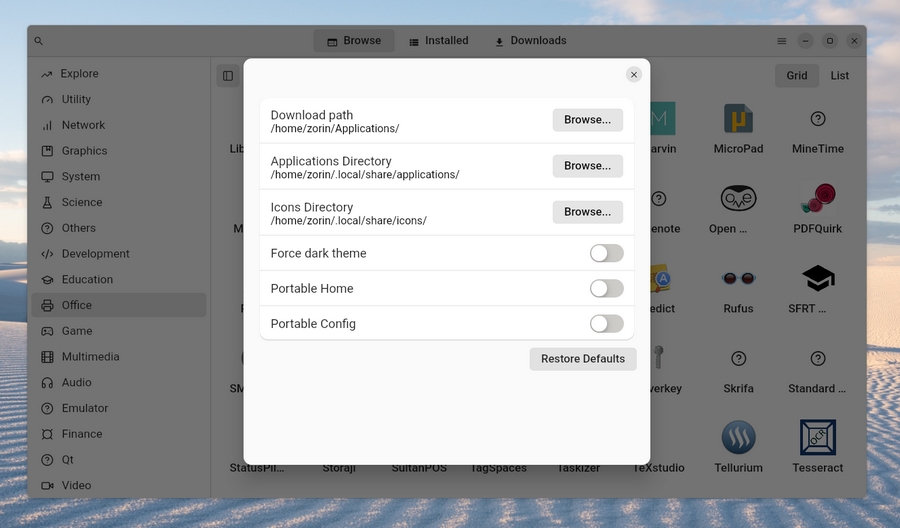Turn on Portable Home toggle

point(606,288)
